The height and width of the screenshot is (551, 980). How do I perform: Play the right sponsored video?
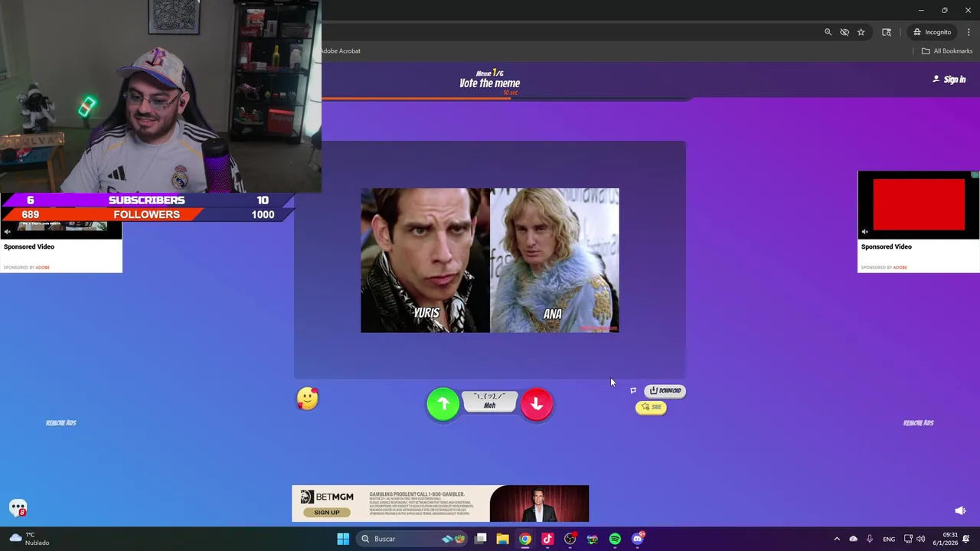919,204
